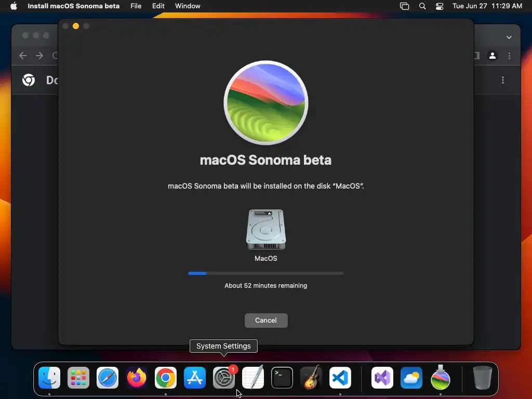Open Spotlight search in menu bar
This screenshot has height=399, width=532.
pos(422,6)
